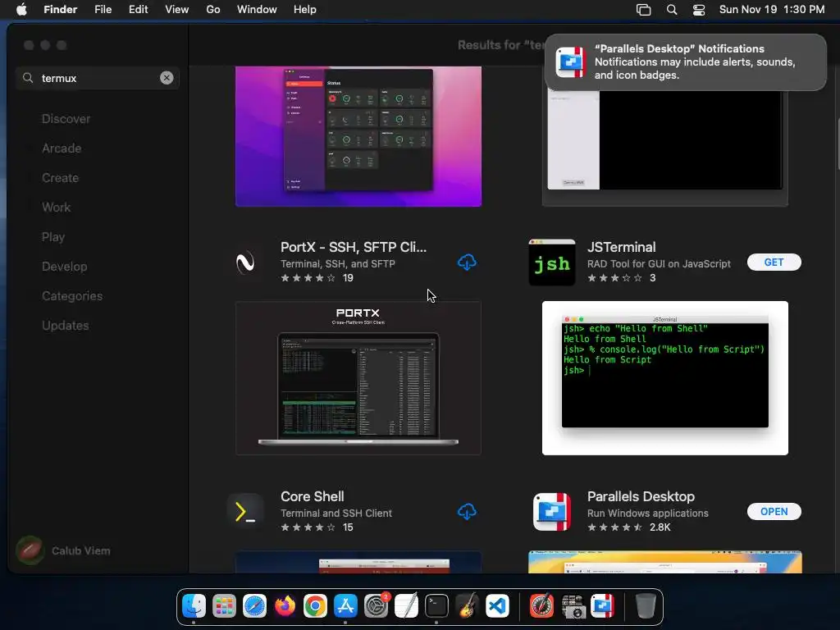Clear the termux search text
The image size is (840, 630).
[167, 78]
